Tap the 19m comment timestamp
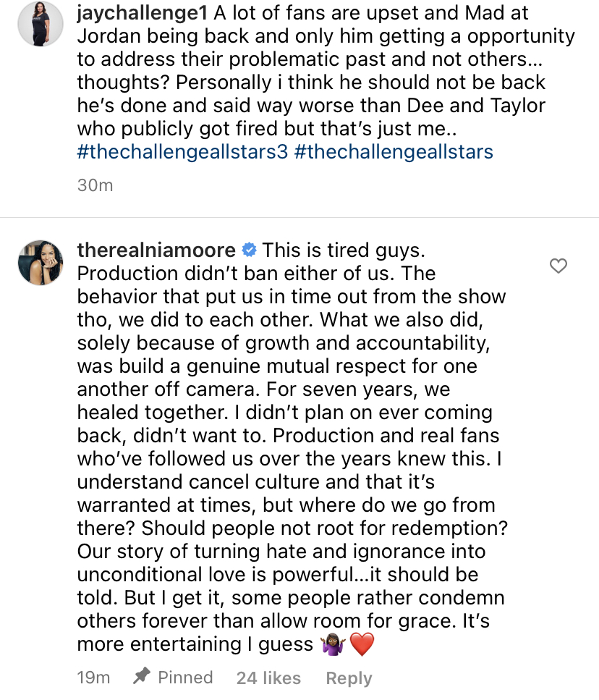The image size is (599, 700). (x=93, y=678)
